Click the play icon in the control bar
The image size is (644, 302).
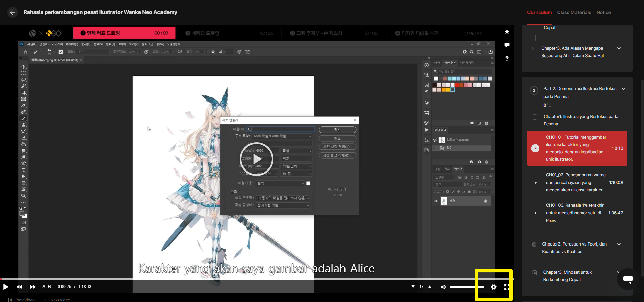point(6,287)
